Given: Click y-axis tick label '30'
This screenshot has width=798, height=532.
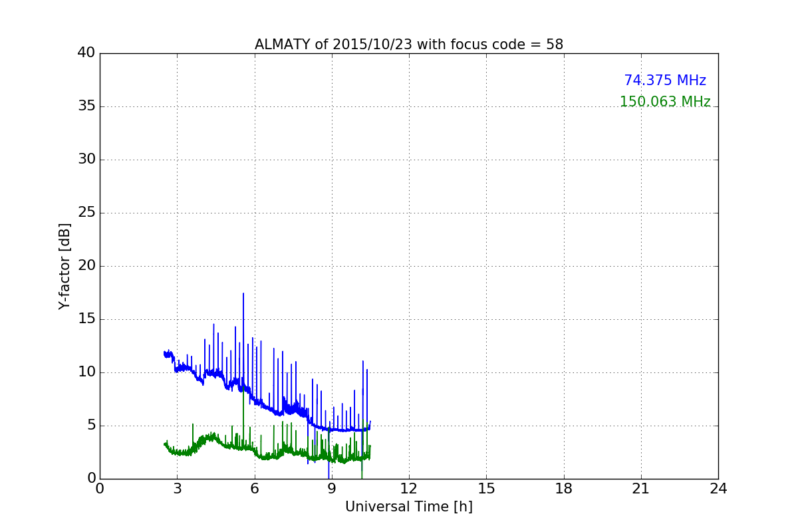Looking at the screenshot, I should 86,160.
